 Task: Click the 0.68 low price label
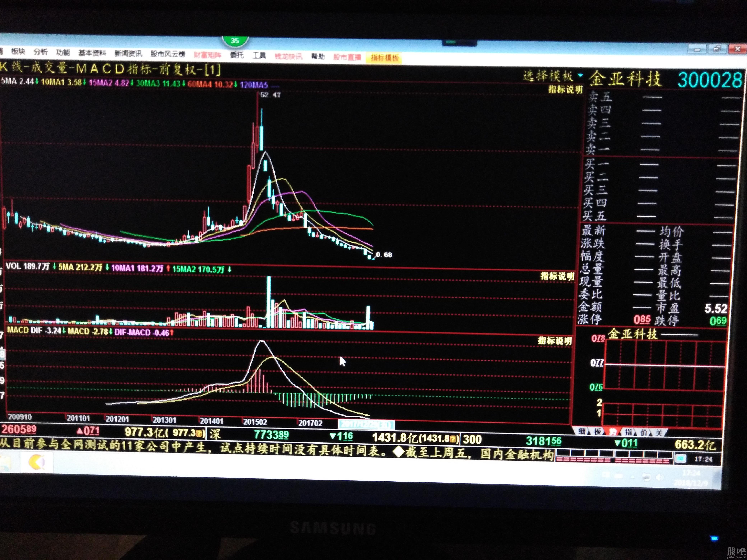(x=384, y=255)
